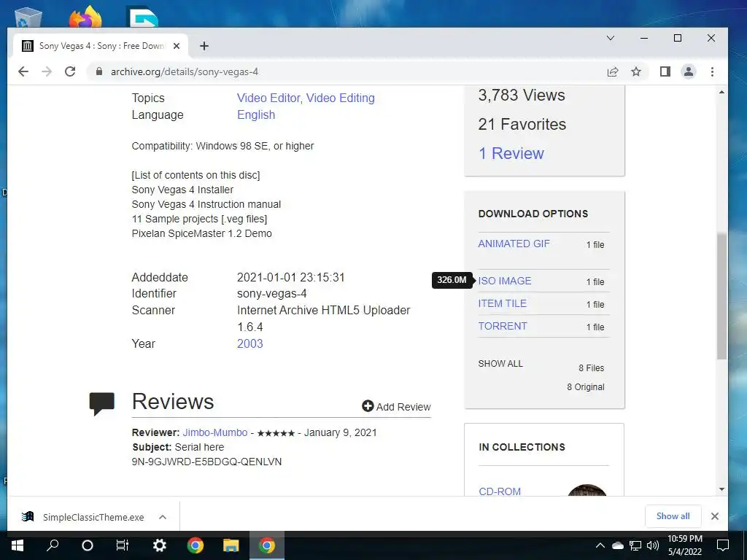Open CD-ROM collection link
The width and height of the screenshot is (747, 560).
[499, 491]
